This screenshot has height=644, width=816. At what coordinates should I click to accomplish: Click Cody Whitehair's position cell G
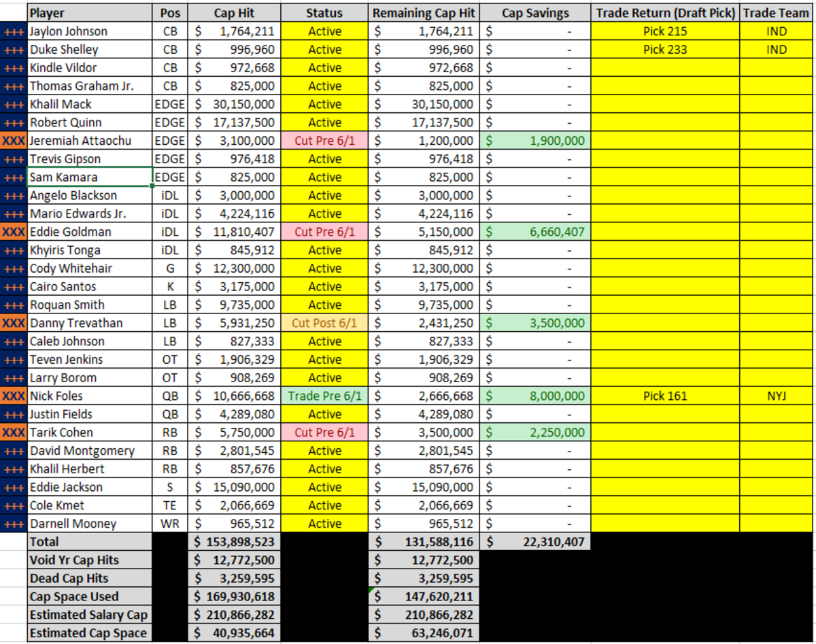pos(170,269)
